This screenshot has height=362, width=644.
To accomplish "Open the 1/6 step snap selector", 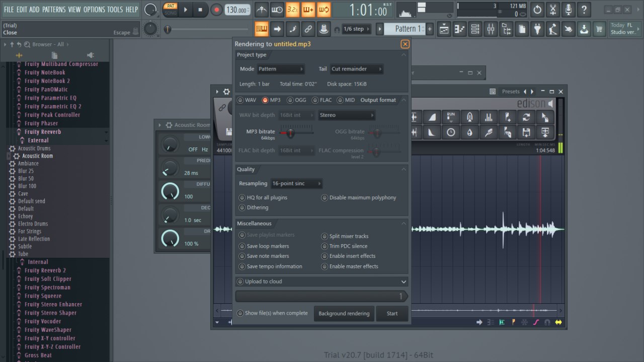I will [357, 29].
